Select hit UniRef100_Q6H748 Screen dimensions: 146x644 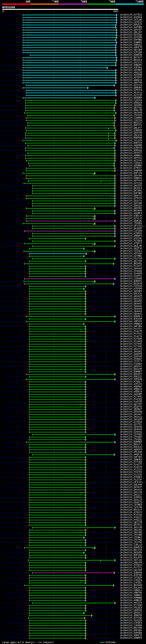(131, 82)
